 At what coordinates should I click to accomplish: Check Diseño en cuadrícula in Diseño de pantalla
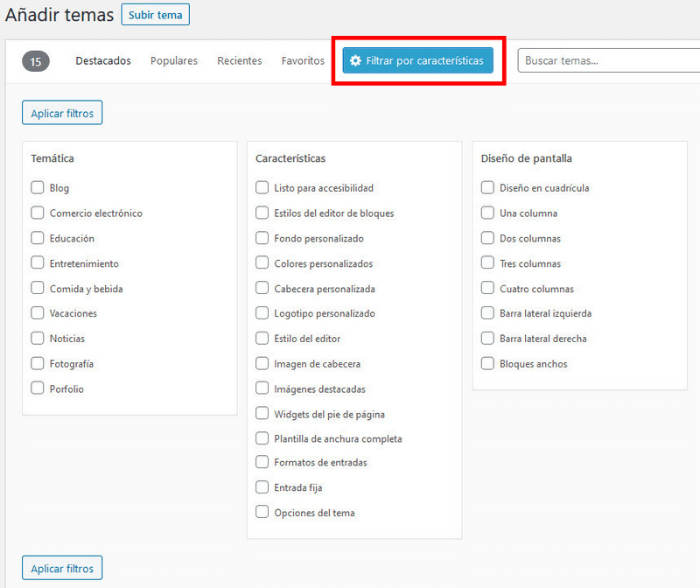(x=487, y=187)
